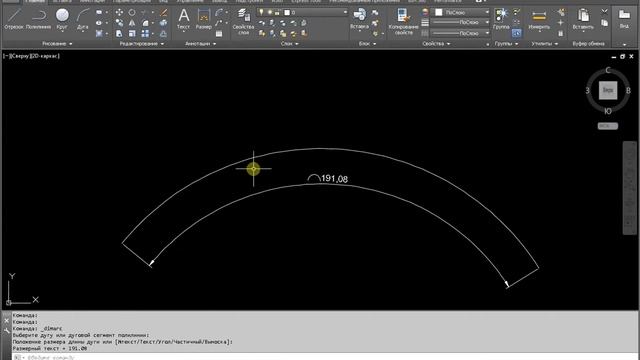Viewport: 640px width, 360px height.
Task: Click the [-] viewport control
Action: pos(5,56)
